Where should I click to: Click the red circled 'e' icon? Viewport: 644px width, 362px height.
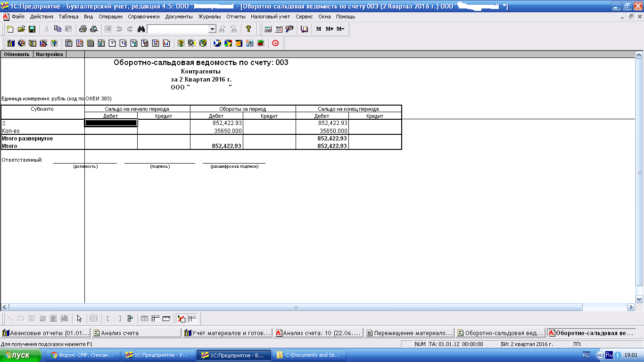pos(275,43)
